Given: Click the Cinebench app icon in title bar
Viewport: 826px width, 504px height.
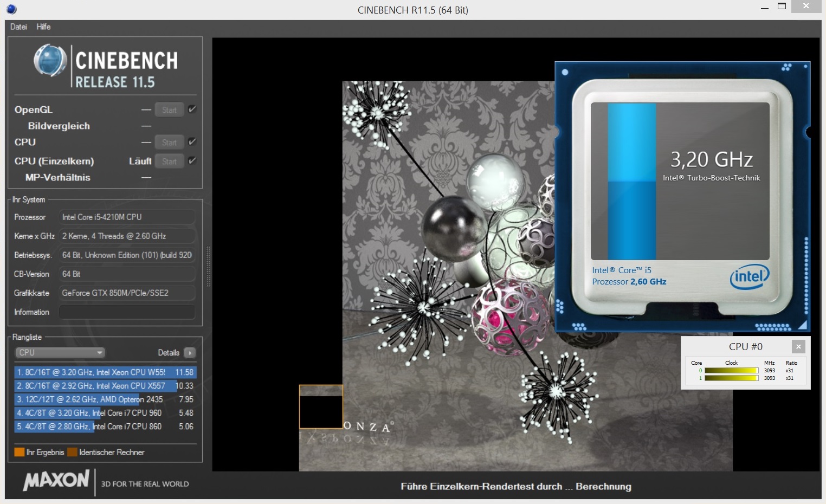Looking at the screenshot, I should (11, 9).
